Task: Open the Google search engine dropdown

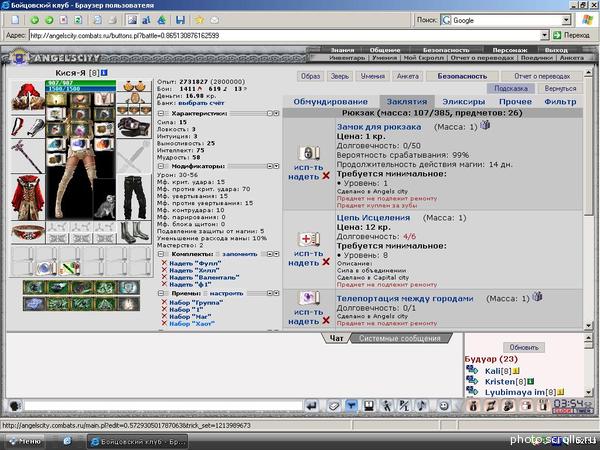Action: (566, 20)
